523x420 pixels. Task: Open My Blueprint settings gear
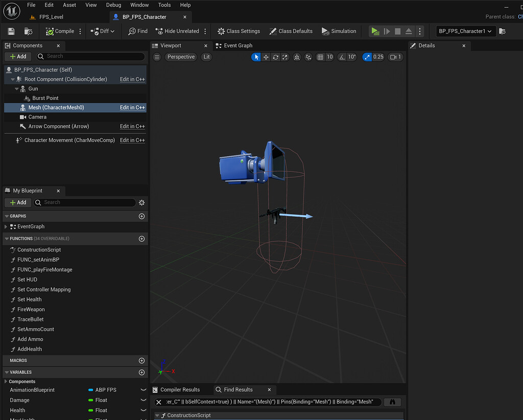click(142, 203)
